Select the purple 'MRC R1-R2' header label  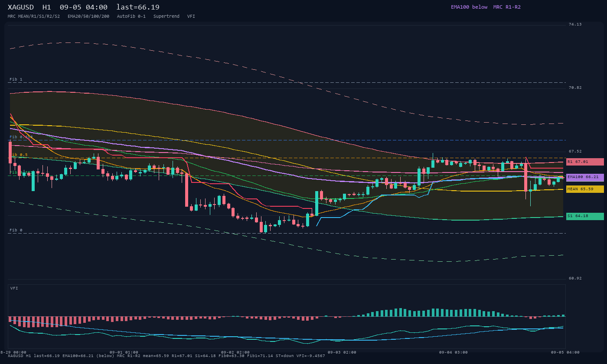click(x=507, y=7)
